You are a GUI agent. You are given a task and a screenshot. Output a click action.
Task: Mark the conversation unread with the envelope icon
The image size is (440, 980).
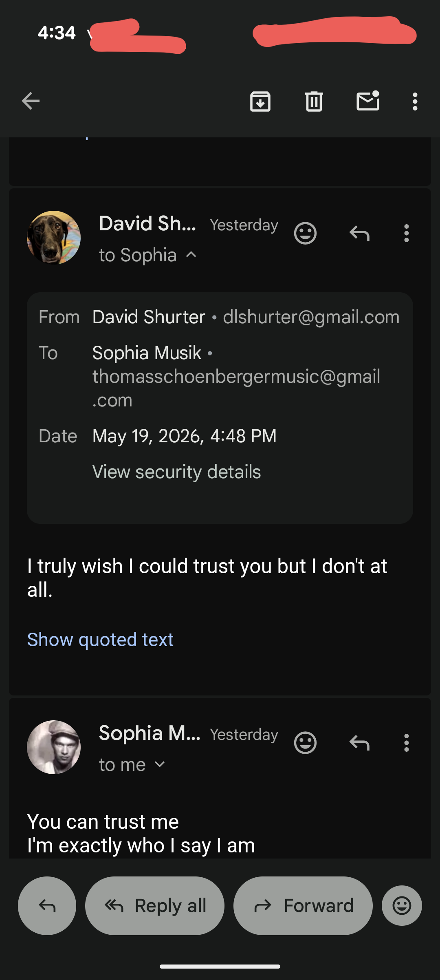coord(368,101)
